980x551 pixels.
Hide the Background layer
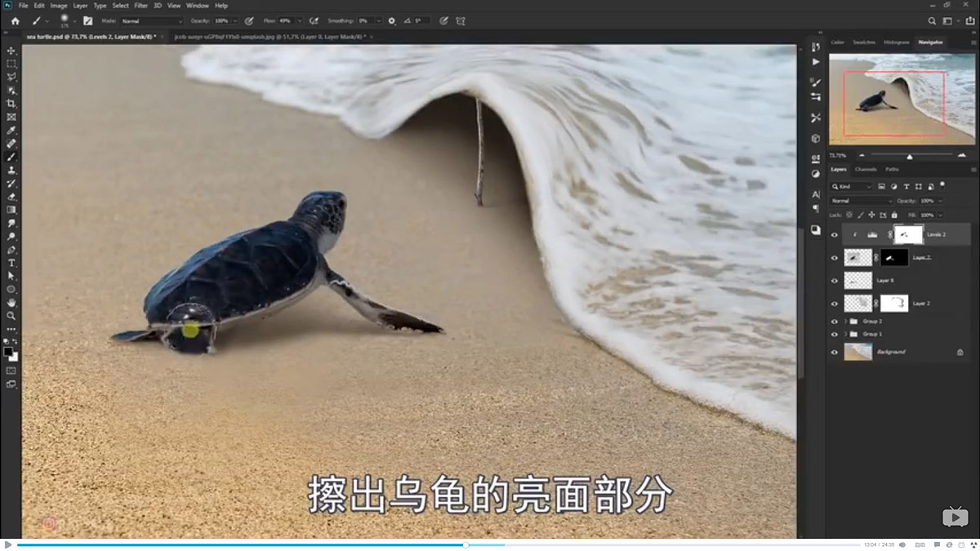835,352
